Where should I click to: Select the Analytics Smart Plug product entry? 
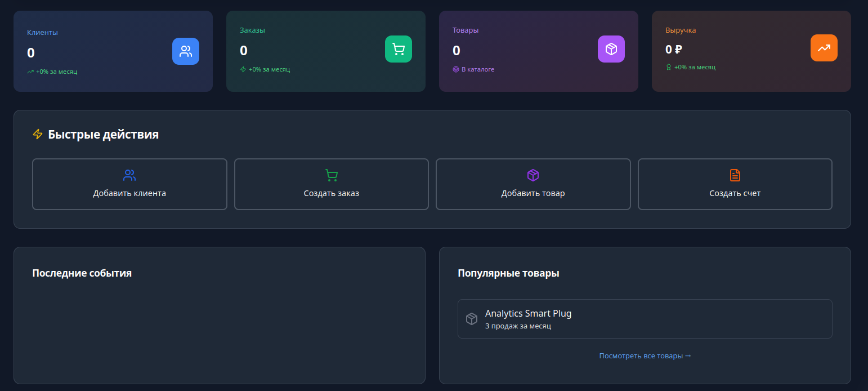click(x=645, y=319)
